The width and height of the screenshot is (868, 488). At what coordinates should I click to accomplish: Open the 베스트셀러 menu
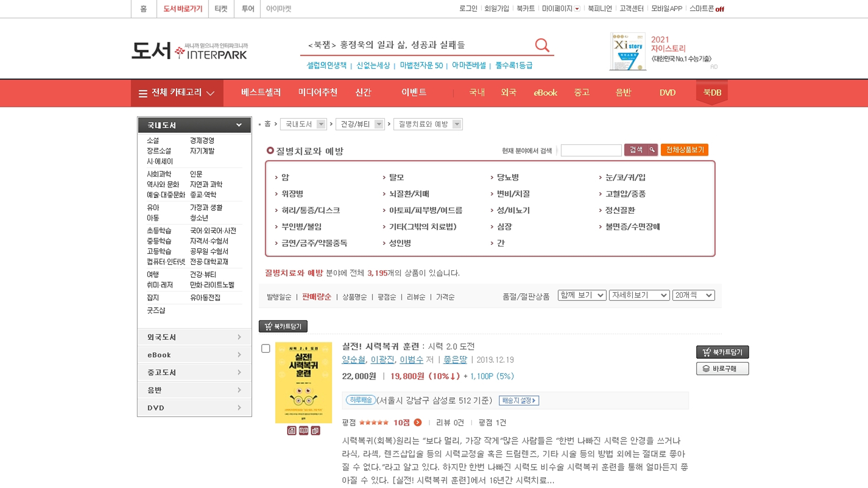261,93
